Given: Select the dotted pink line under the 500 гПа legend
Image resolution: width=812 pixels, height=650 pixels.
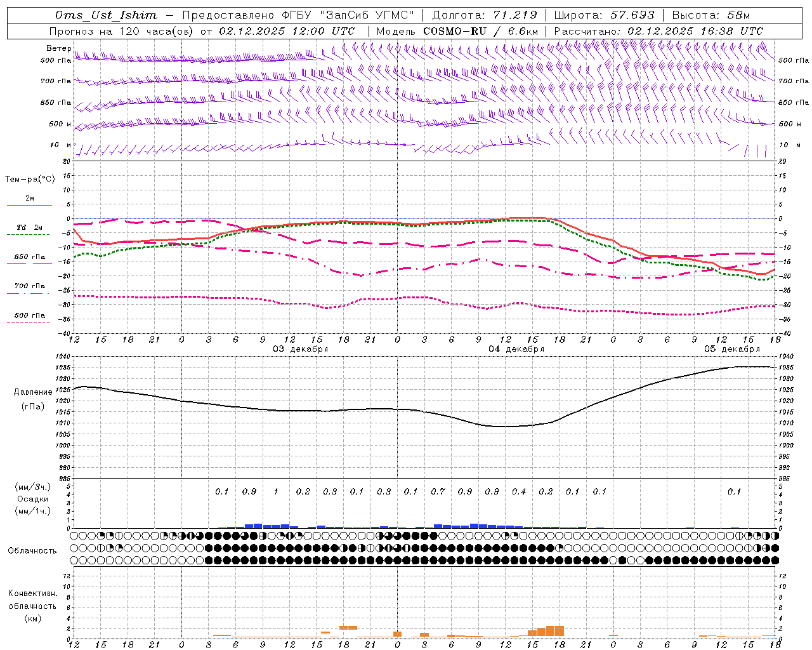Looking at the screenshot, I should click(x=28, y=323).
